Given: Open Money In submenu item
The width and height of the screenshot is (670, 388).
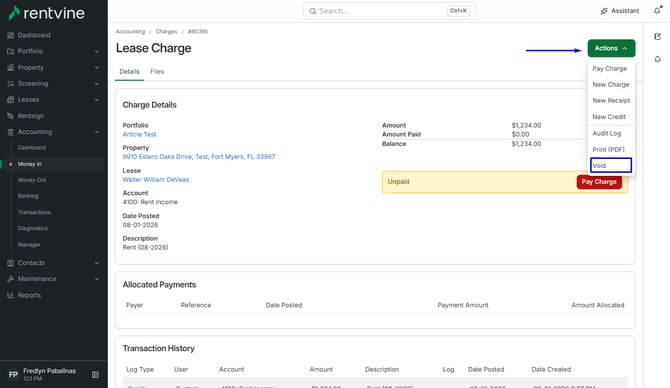Looking at the screenshot, I should tap(29, 164).
